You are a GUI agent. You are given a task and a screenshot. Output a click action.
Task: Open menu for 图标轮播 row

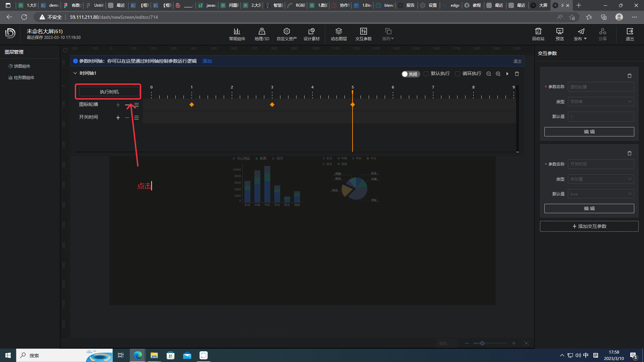point(137,105)
